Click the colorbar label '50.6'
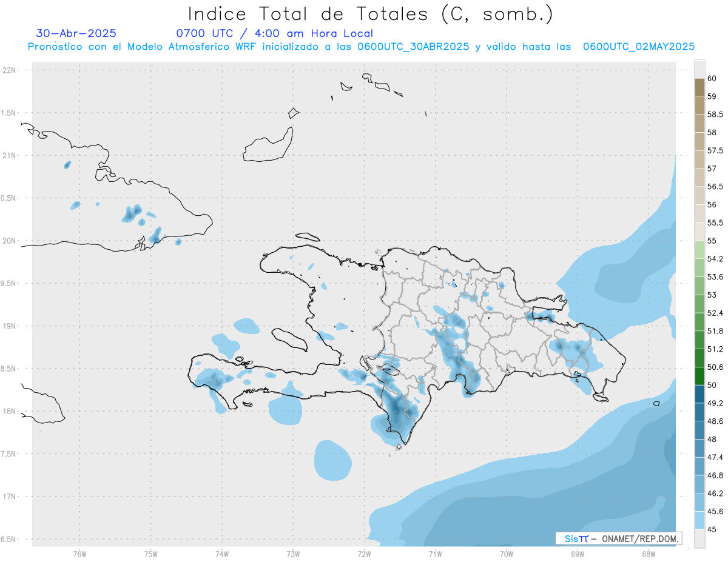This screenshot has height=562, width=728. (x=715, y=367)
